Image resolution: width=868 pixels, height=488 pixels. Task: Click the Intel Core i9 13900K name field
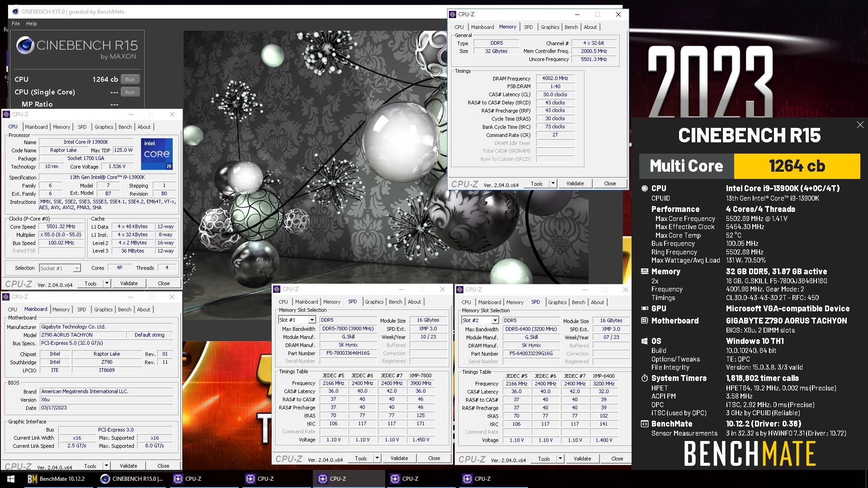click(86, 142)
